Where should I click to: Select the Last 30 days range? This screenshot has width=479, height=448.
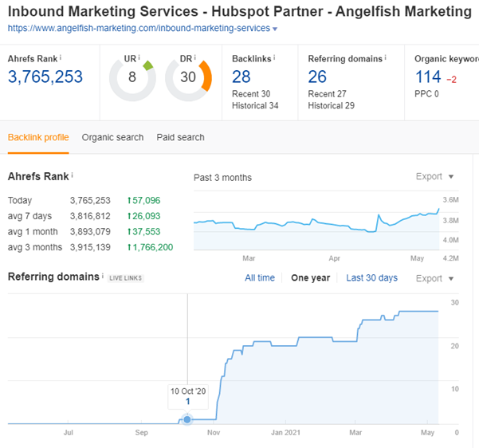pyautogui.click(x=371, y=277)
